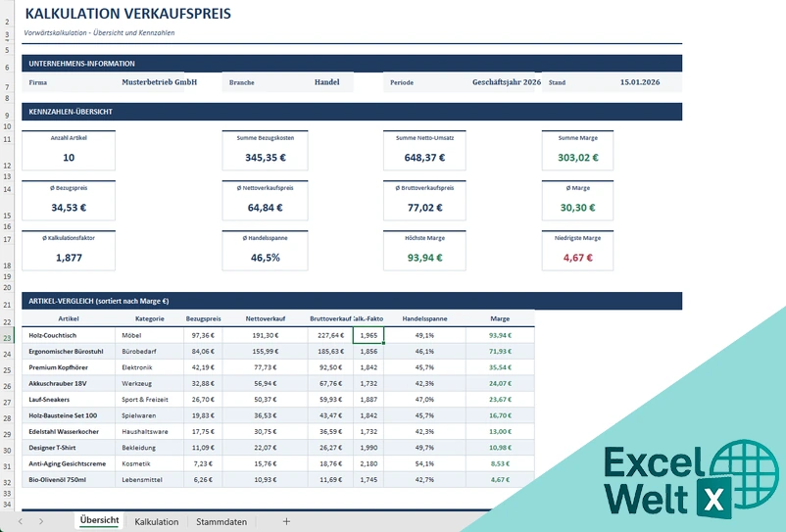This screenshot has width=786, height=532.
Task: Click the Niedrigste Marge 4,67 € card
Action: 577,251
